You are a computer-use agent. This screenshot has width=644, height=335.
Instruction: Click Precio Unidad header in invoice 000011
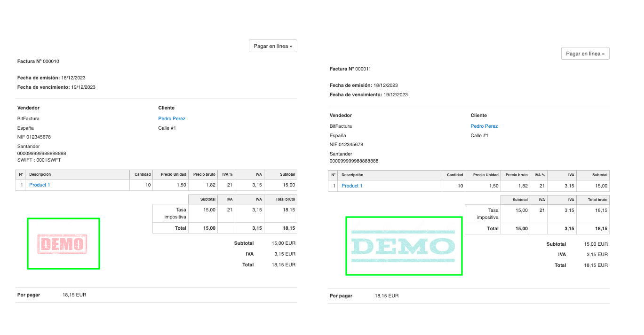tap(485, 175)
